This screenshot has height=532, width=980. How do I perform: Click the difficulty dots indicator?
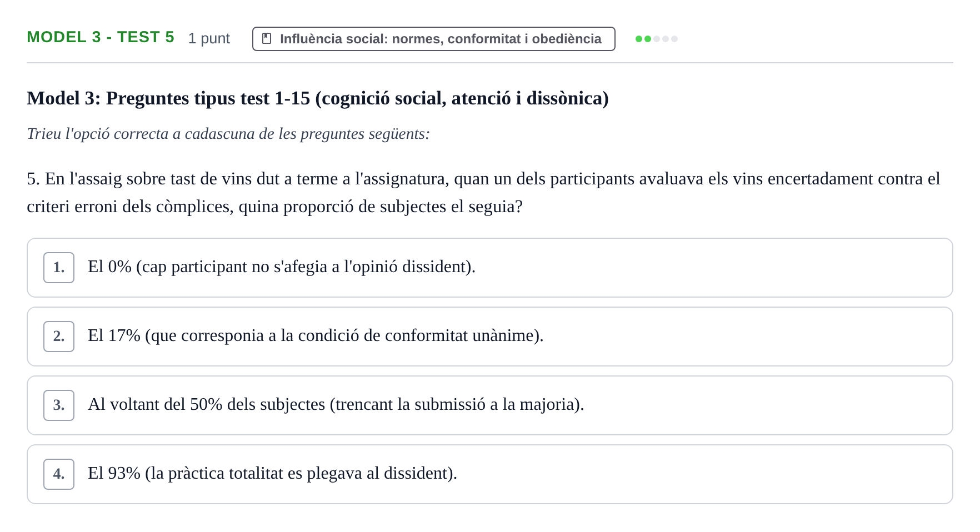(657, 39)
